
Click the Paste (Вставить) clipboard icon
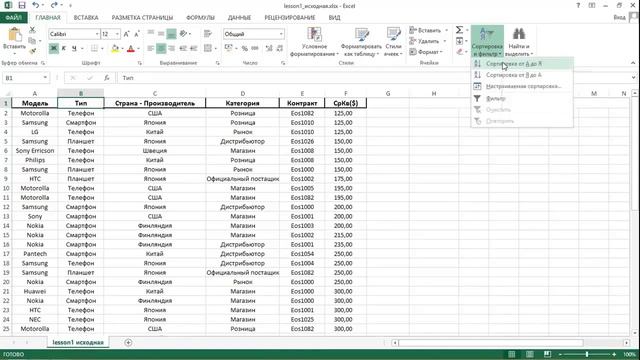(15, 35)
